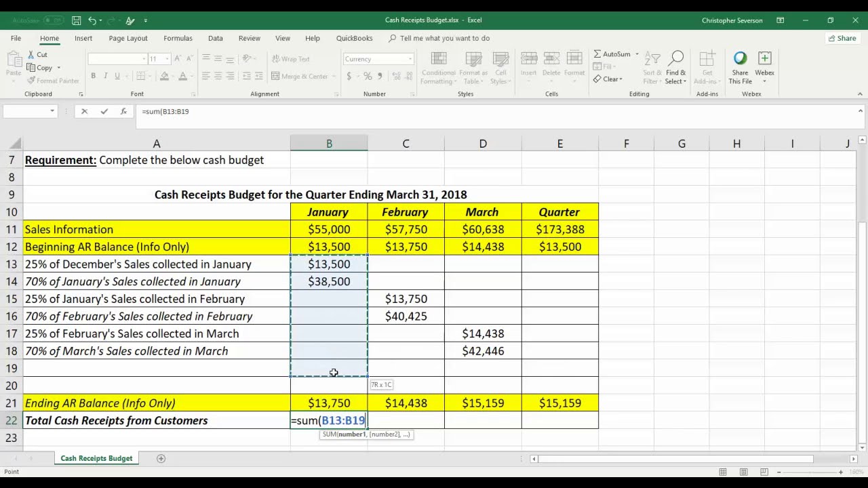Click the Page Layout view status icon

[x=743, y=472]
